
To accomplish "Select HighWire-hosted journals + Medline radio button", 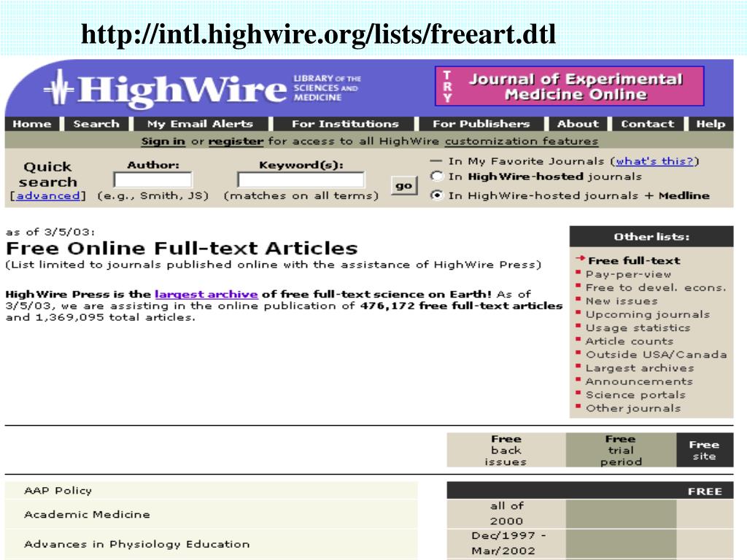I will [x=436, y=195].
